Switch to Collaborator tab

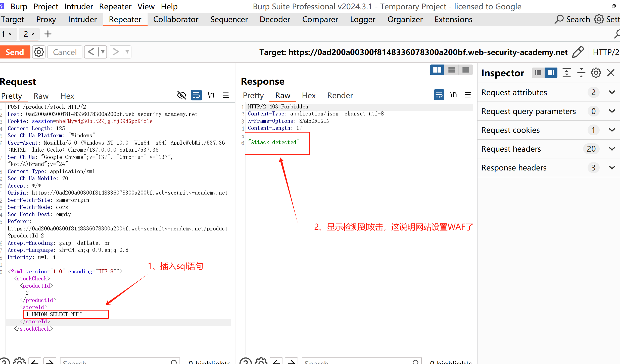176,19
